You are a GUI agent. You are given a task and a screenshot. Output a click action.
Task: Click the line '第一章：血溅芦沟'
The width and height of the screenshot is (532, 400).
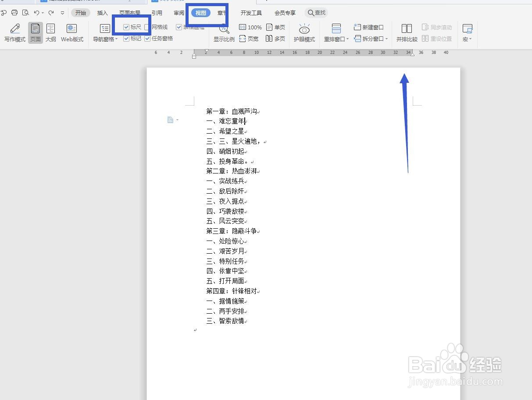pyautogui.click(x=232, y=112)
